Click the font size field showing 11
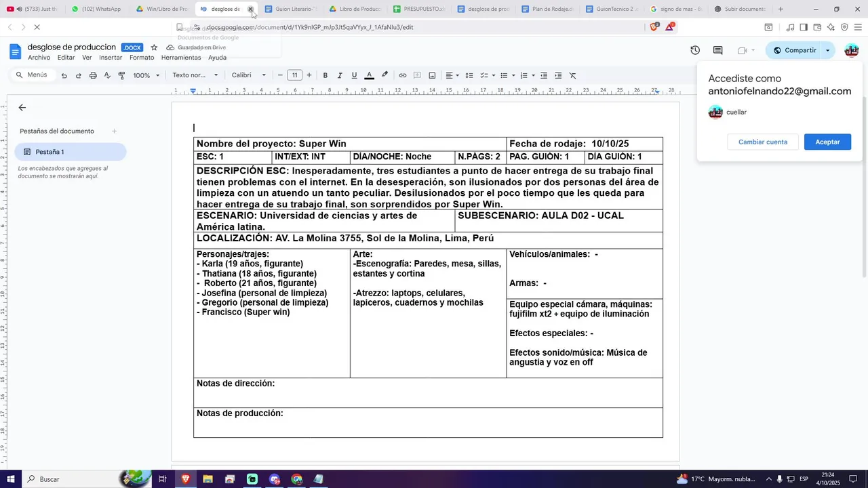The width and height of the screenshot is (868, 488). click(x=294, y=75)
